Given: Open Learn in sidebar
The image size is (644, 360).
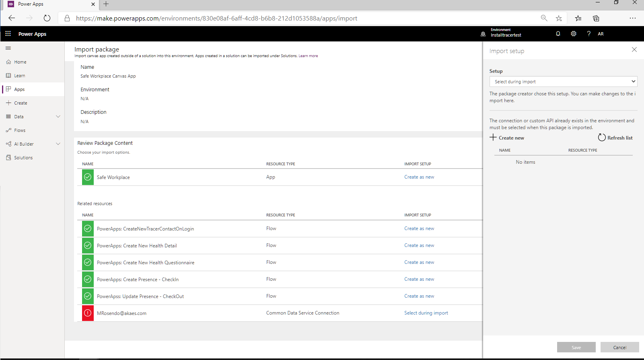Looking at the screenshot, I should click(x=32, y=76).
